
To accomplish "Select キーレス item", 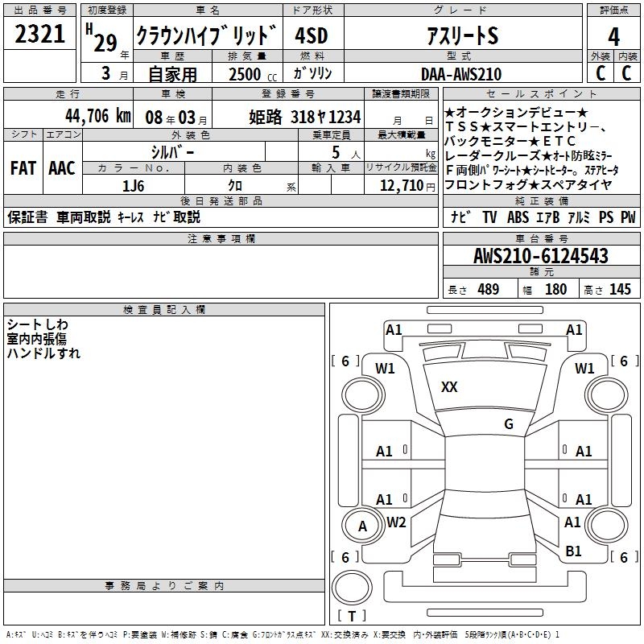I will click(x=130, y=217).
